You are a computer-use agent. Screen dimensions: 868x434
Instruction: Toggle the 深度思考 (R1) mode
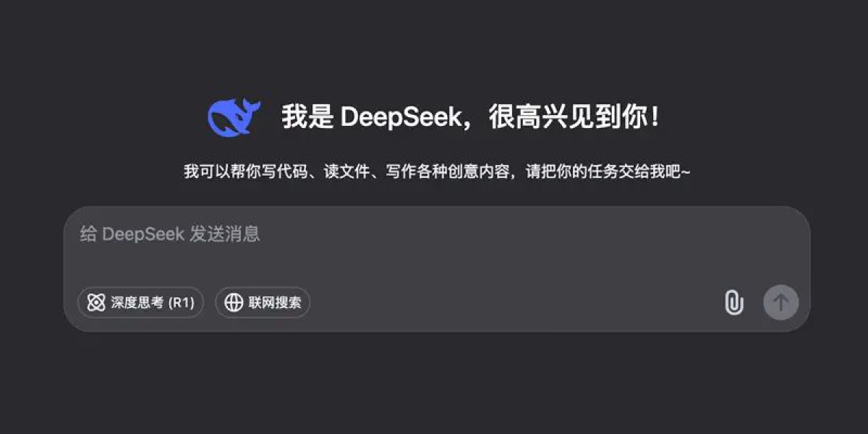(x=141, y=302)
